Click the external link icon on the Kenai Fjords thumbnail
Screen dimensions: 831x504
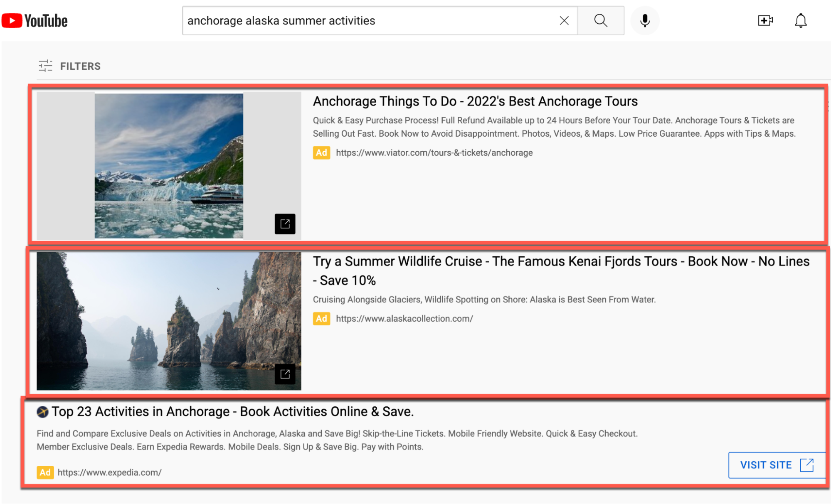point(285,374)
